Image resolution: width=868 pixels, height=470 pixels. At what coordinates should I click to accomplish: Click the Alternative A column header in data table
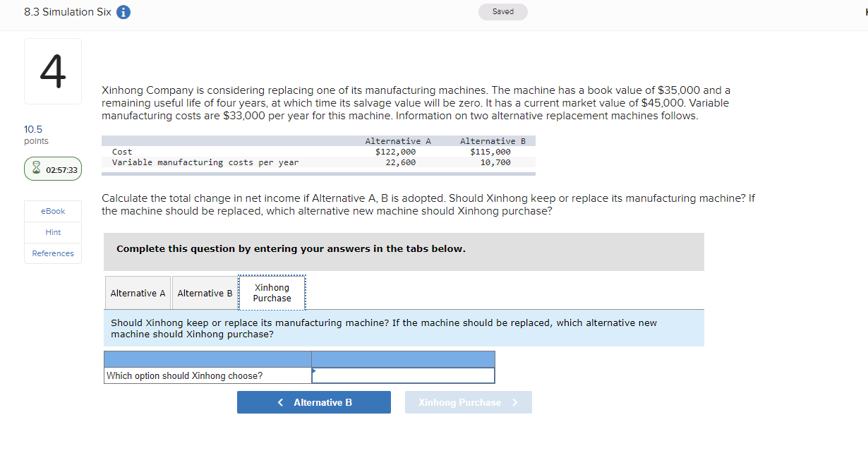coord(398,141)
